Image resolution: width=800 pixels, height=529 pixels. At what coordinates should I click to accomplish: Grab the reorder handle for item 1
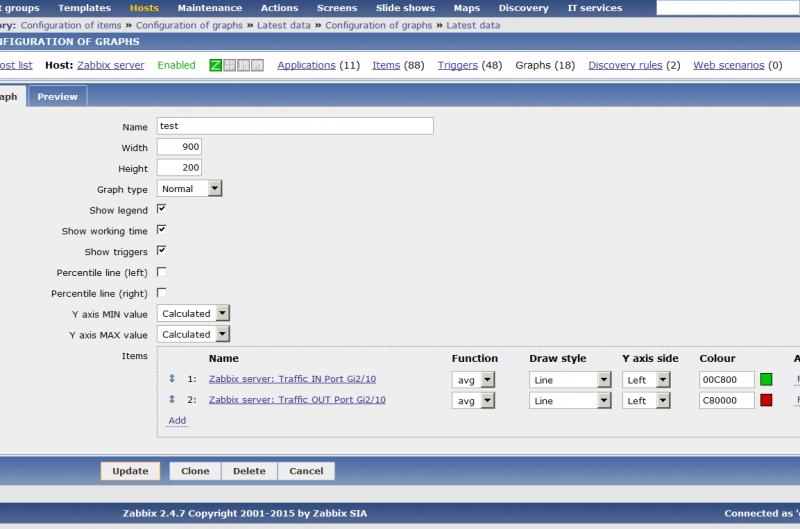pyautogui.click(x=172, y=379)
